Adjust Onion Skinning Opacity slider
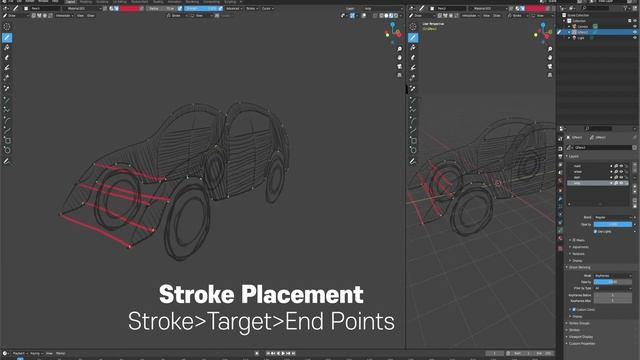Viewport: 640px width, 360px height. (x=613, y=282)
